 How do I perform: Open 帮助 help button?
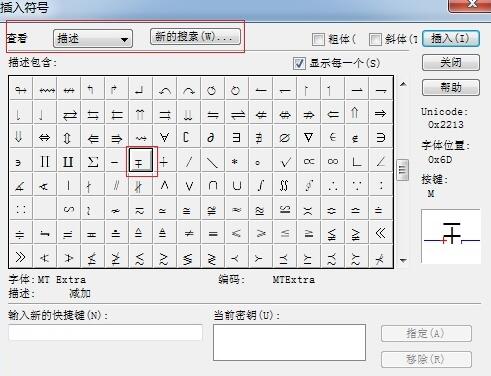[x=451, y=88]
